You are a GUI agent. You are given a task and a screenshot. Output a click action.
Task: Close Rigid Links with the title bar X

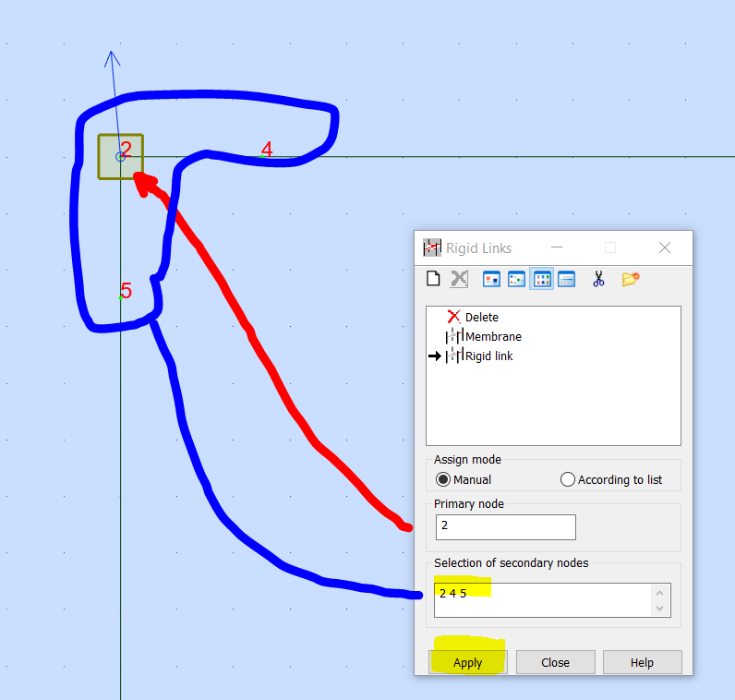pyautogui.click(x=664, y=247)
